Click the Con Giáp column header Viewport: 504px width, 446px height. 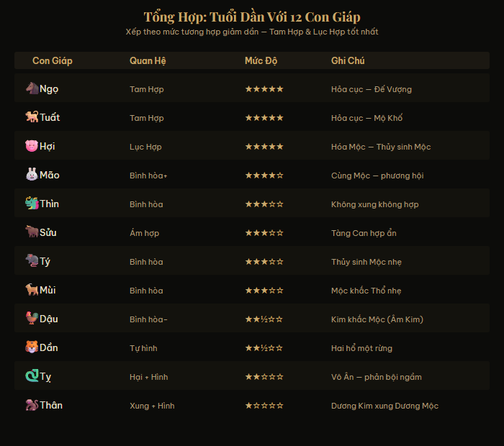tap(53, 61)
